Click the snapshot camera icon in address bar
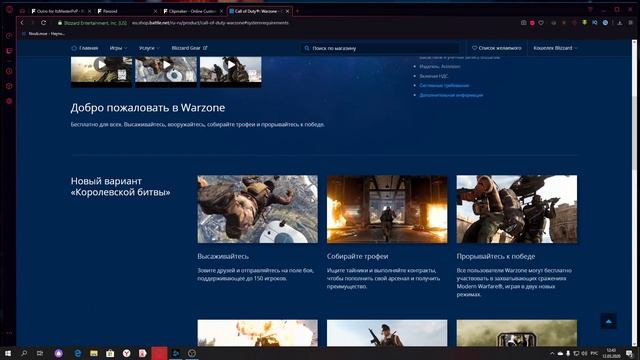The image size is (640, 360). [523, 23]
